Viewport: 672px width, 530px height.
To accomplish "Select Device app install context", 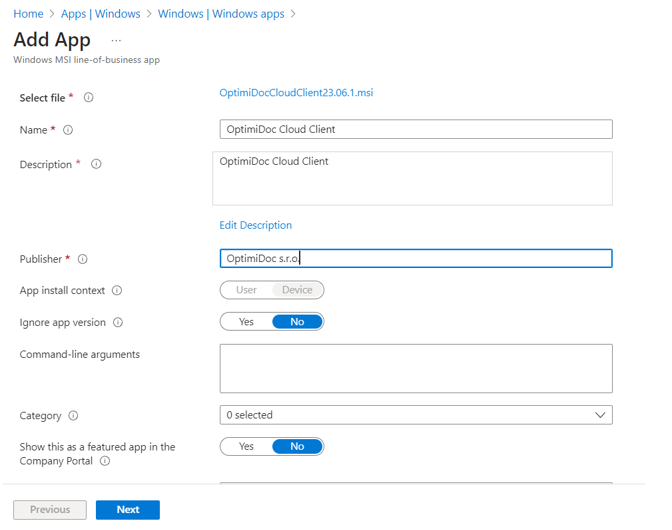I will point(297,290).
